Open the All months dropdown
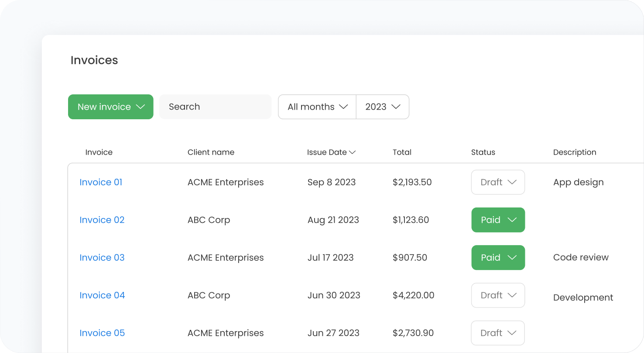 317,107
